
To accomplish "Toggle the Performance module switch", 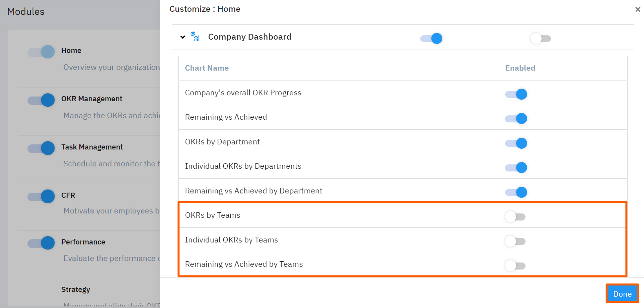I will [x=41, y=243].
